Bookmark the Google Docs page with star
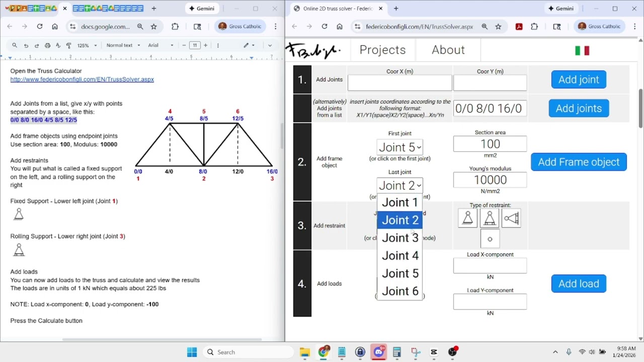The image size is (644, 362). [x=154, y=27]
